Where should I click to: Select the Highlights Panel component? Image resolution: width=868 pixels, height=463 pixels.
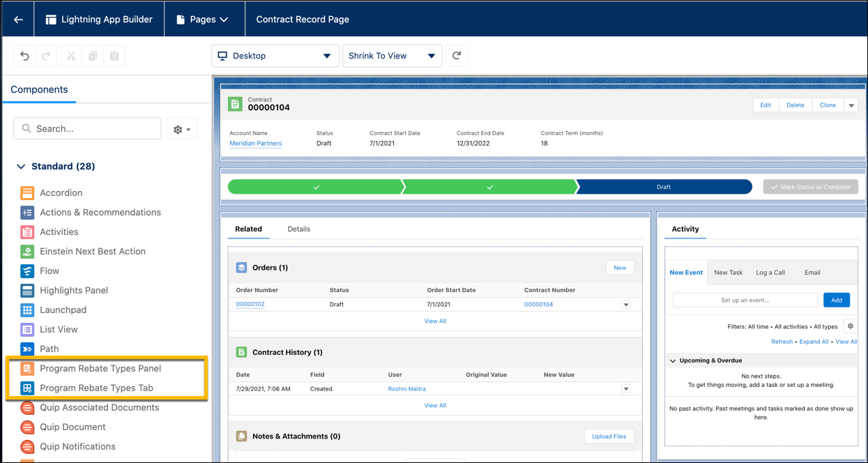[73, 290]
